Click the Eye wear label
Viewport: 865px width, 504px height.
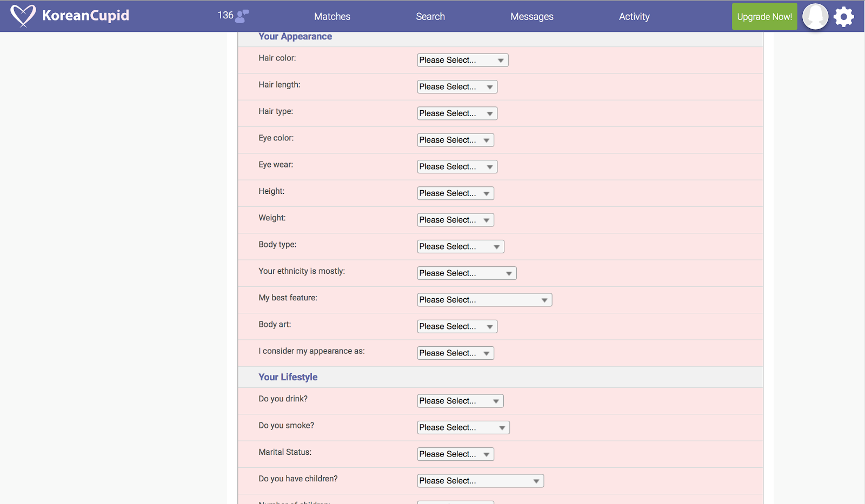(x=276, y=165)
